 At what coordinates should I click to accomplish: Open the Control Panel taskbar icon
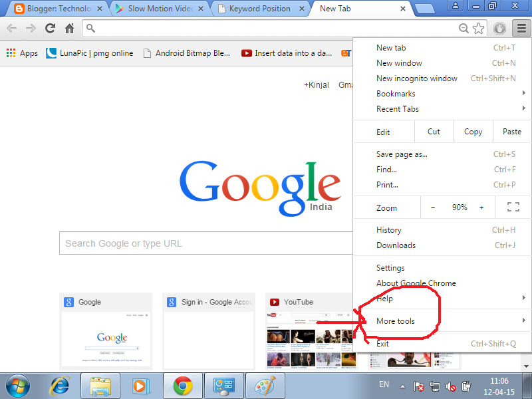[x=224, y=386]
